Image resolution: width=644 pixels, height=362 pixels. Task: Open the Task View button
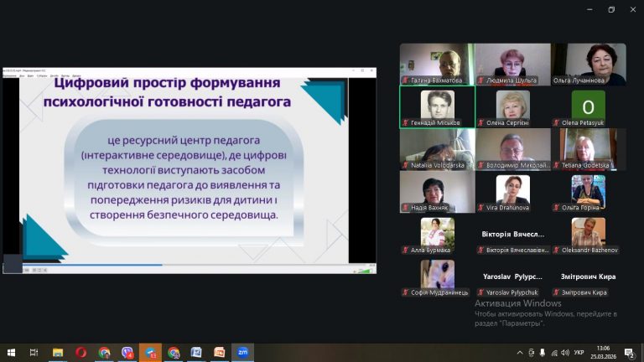coord(34,353)
